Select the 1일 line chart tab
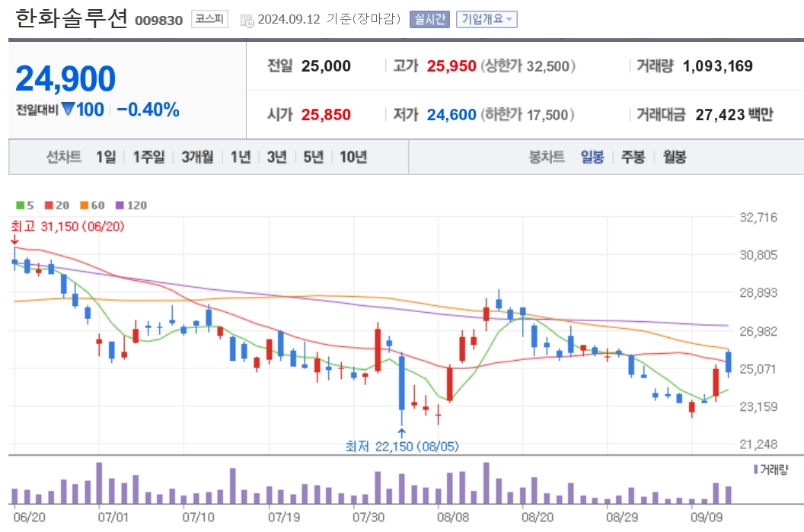 pos(106,157)
